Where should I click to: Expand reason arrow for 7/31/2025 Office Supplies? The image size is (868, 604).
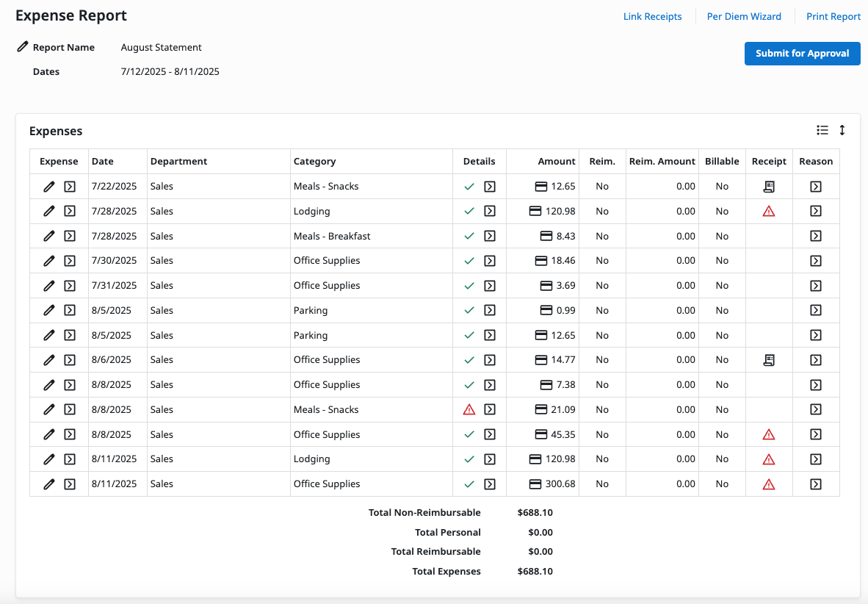click(x=816, y=286)
